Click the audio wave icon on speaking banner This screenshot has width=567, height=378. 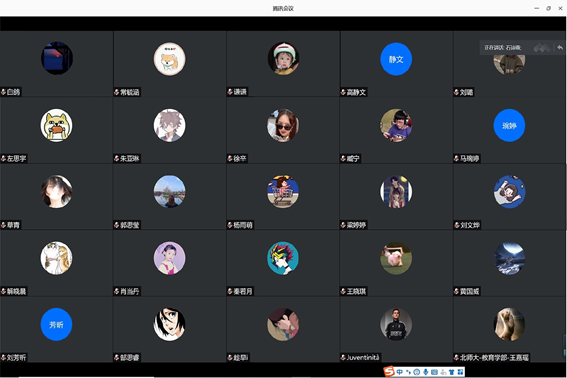pos(542,47)
